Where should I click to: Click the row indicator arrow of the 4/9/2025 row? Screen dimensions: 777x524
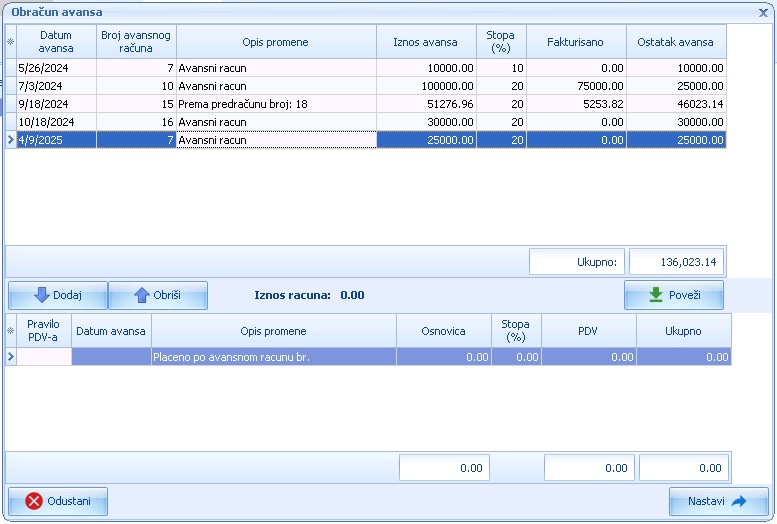click(10, 140)
